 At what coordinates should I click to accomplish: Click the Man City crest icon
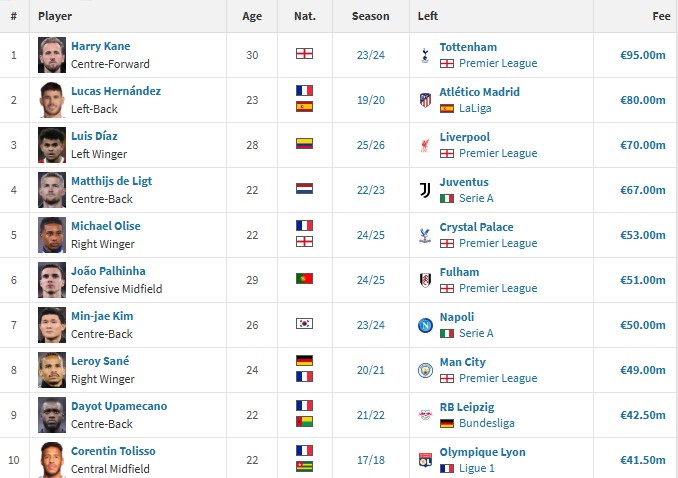(425, 370)
